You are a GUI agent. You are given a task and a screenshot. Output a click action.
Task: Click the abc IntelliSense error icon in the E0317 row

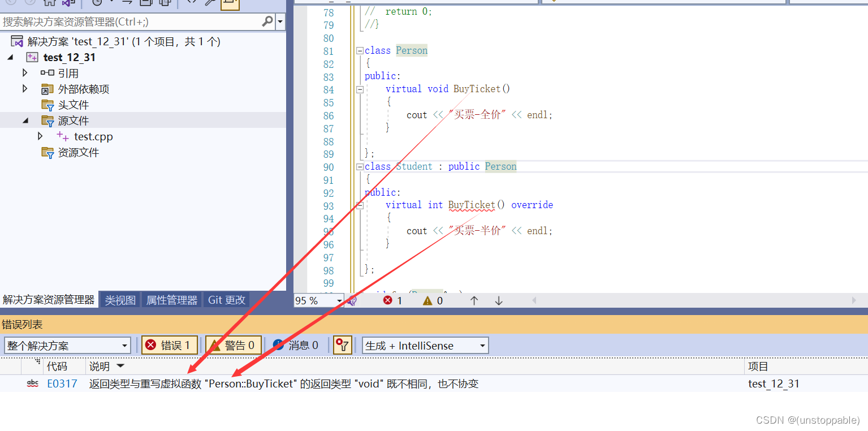(33, 383)
